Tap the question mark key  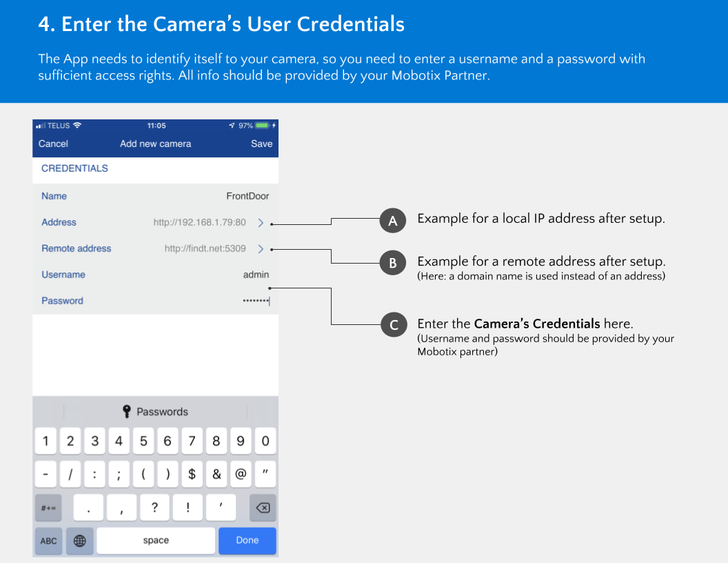pos(154,508)
